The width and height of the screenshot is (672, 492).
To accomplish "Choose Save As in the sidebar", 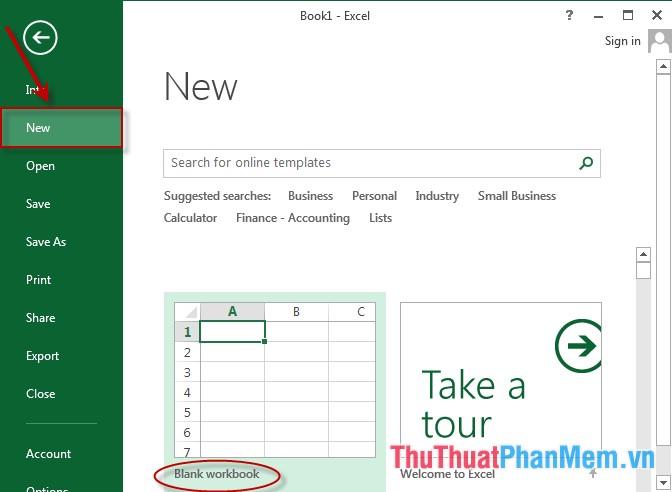I will (x=46, y=242).
